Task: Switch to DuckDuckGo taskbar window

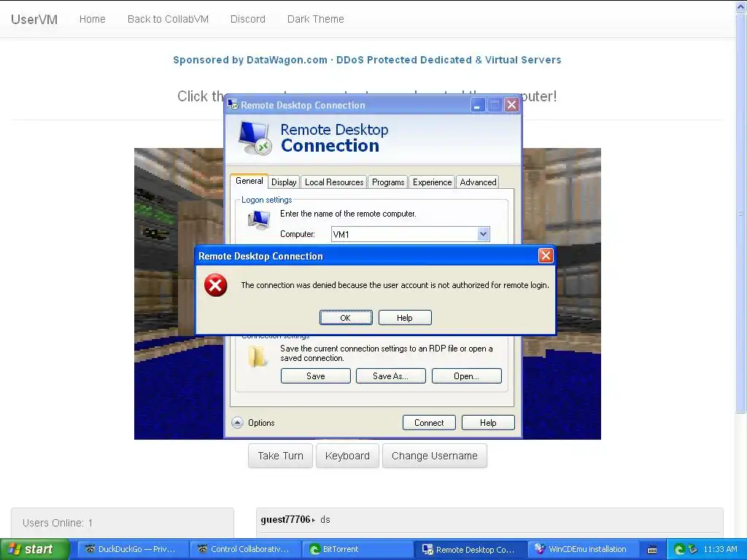Action: tap(133, 549)
